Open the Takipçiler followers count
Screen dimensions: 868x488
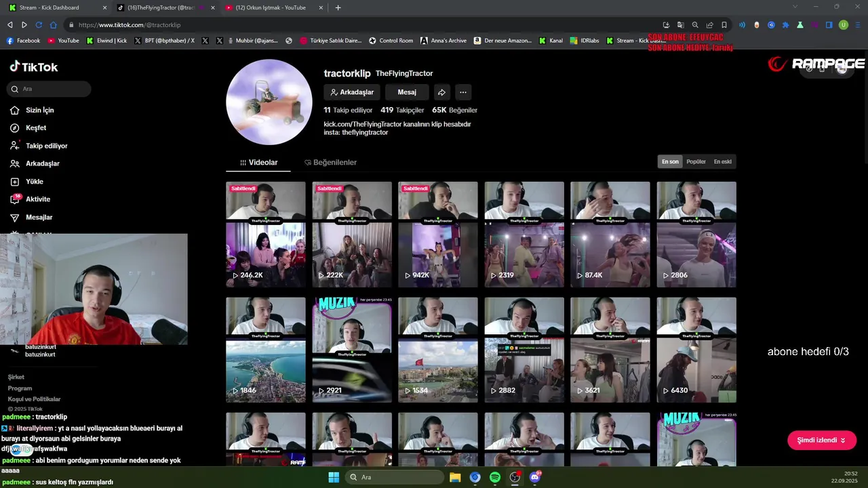pos(402,110)
